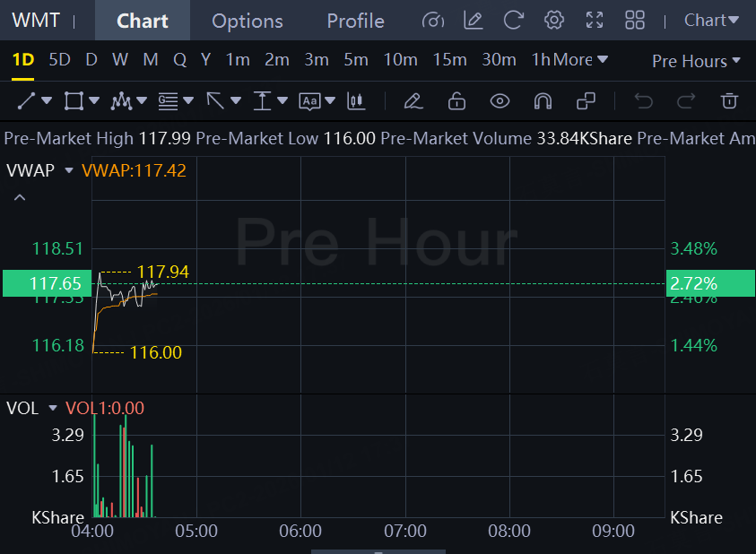
Task: Click the refresh chart icon
Action: pos(514,21)
